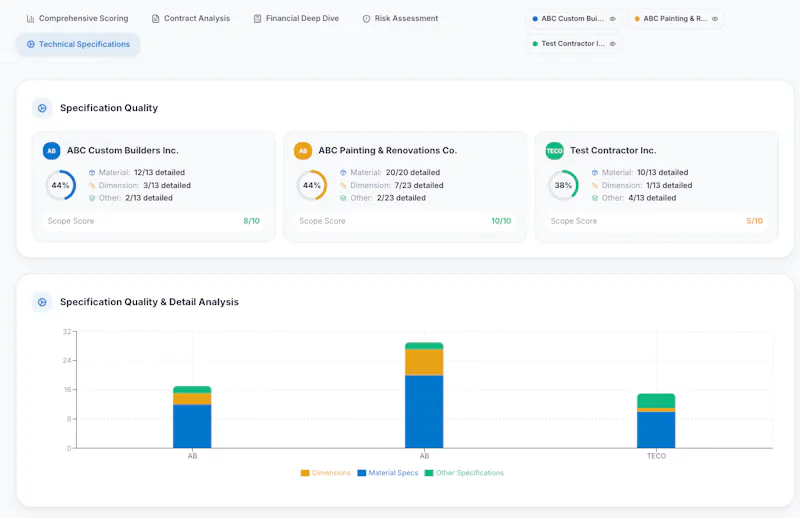
Task: Click the blue AB avatar for ABC Custom Builders
Action: coord(52,151)
